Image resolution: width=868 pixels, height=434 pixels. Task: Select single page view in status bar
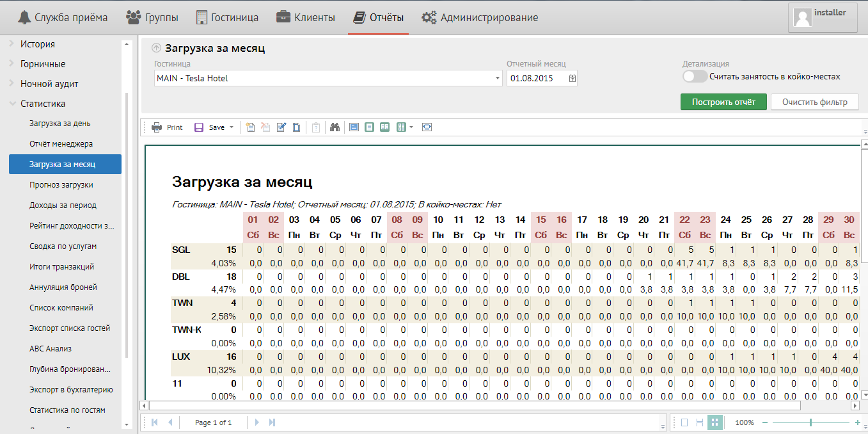684,422
